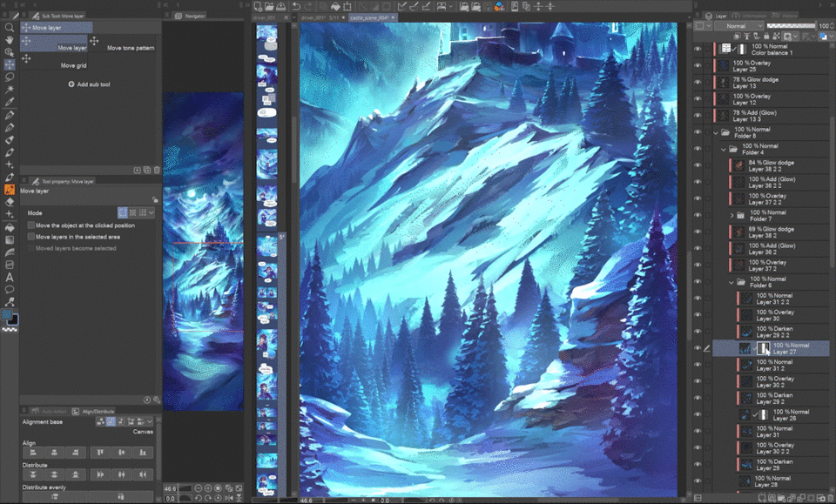
Task: Select Layer 29 2 2 Darken row
Action: click(783, 332)
